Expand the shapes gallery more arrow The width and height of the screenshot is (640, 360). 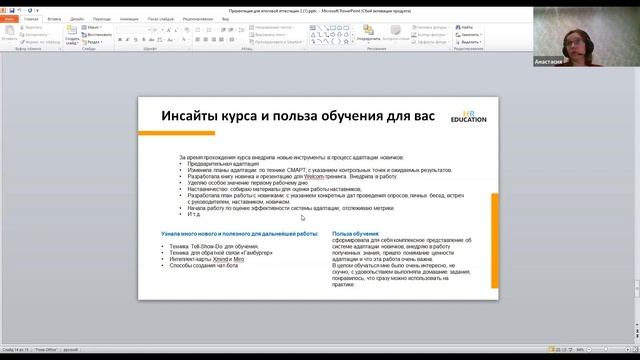coord(352,42)
